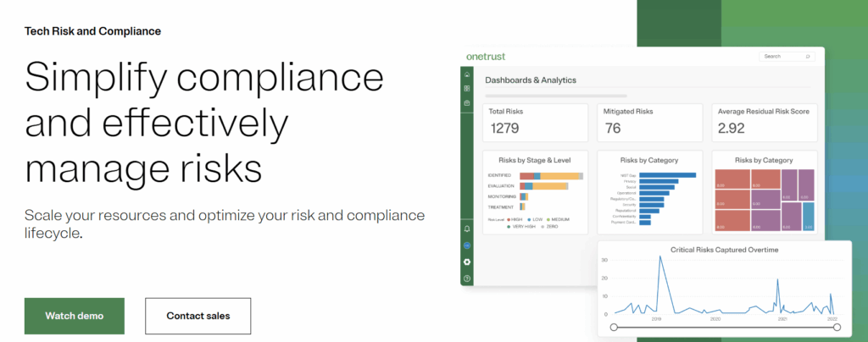
Task: Click the Dashboards & Analytics heading
Action: coord(531,80)
